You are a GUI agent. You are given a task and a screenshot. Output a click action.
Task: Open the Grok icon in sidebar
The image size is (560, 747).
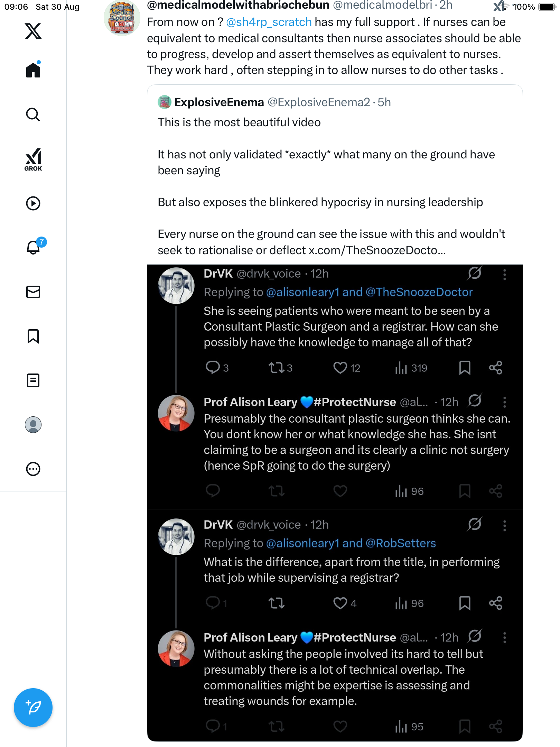[x=33, y=159]
